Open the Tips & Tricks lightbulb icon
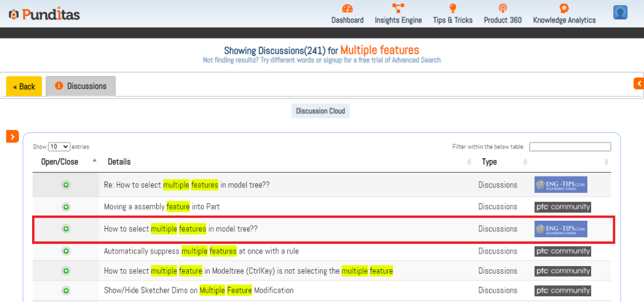644x302 pixels. pos(453,9)
